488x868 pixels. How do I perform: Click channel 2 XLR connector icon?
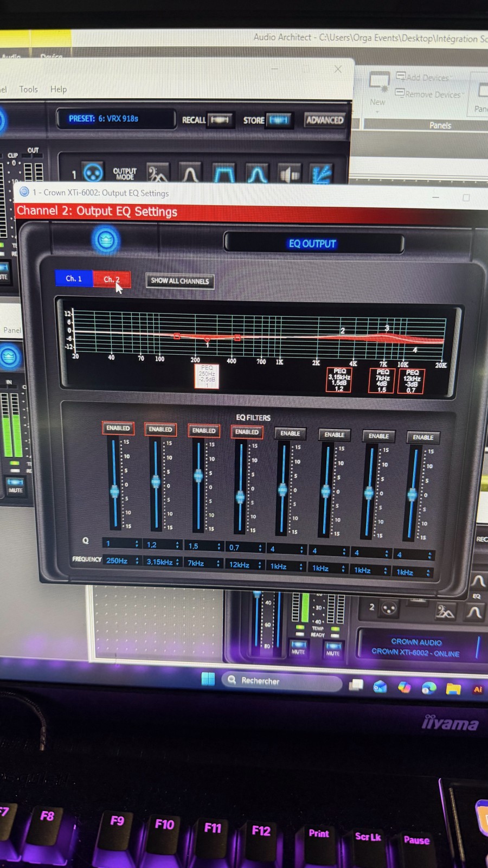(x=388, y=609)
